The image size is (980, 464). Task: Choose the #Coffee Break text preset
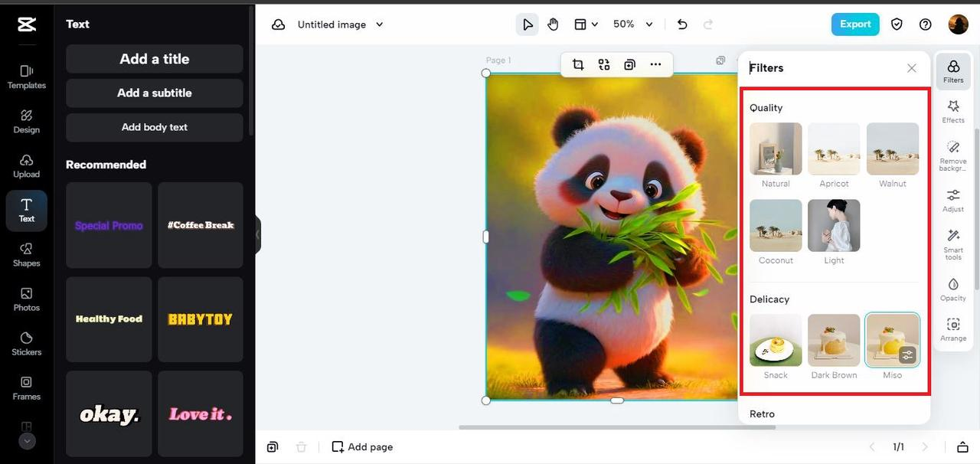(x=201, y=225)
